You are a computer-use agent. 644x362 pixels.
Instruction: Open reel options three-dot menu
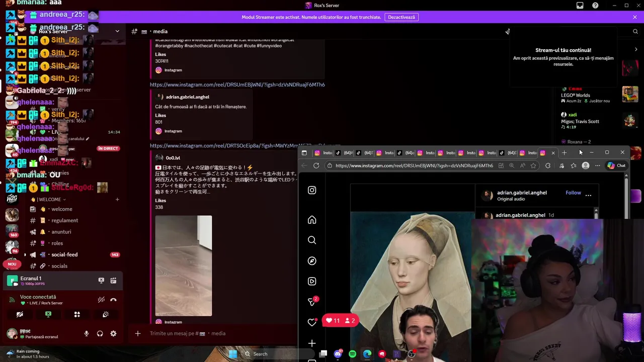click(588, 195)
